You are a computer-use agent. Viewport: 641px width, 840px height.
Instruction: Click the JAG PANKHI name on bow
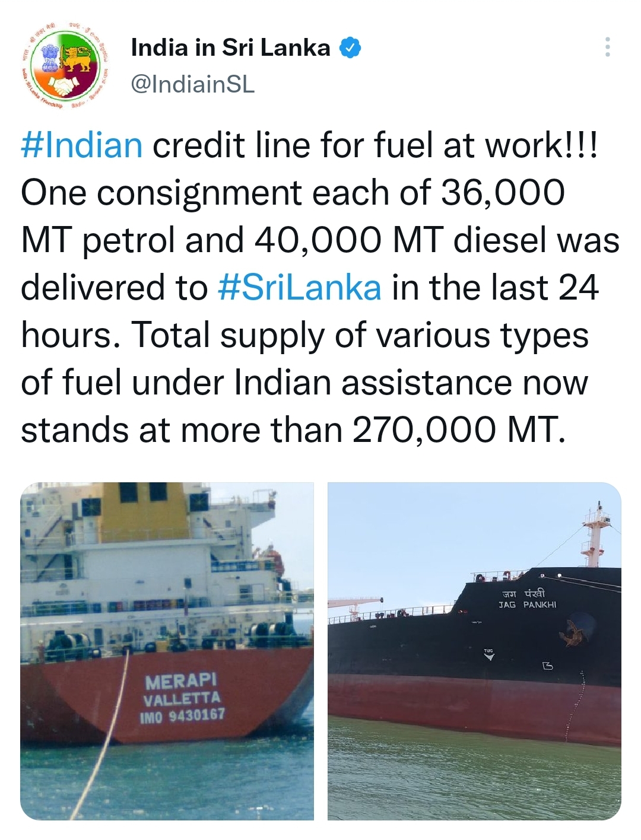click(x=527, y=604)
